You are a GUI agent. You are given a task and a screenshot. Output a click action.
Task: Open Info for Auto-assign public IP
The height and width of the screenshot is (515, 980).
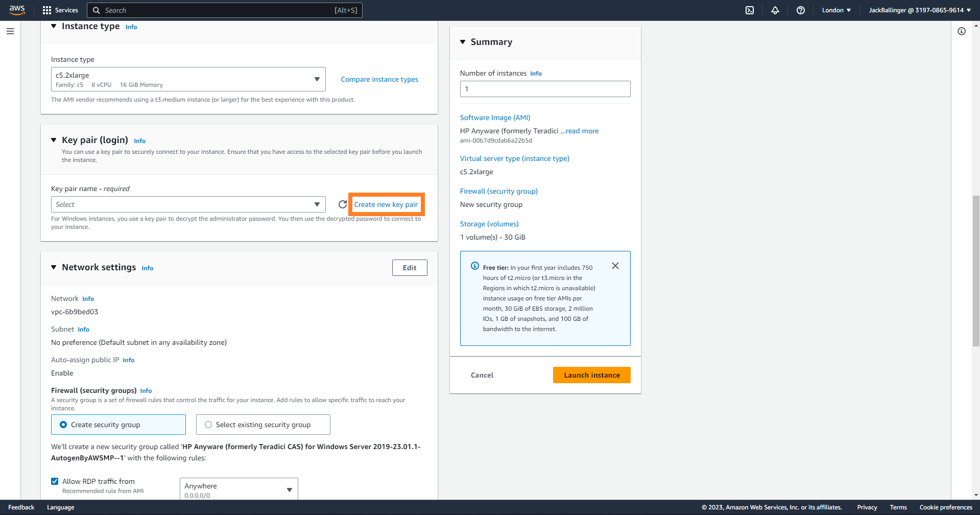(x=129, y=360)
